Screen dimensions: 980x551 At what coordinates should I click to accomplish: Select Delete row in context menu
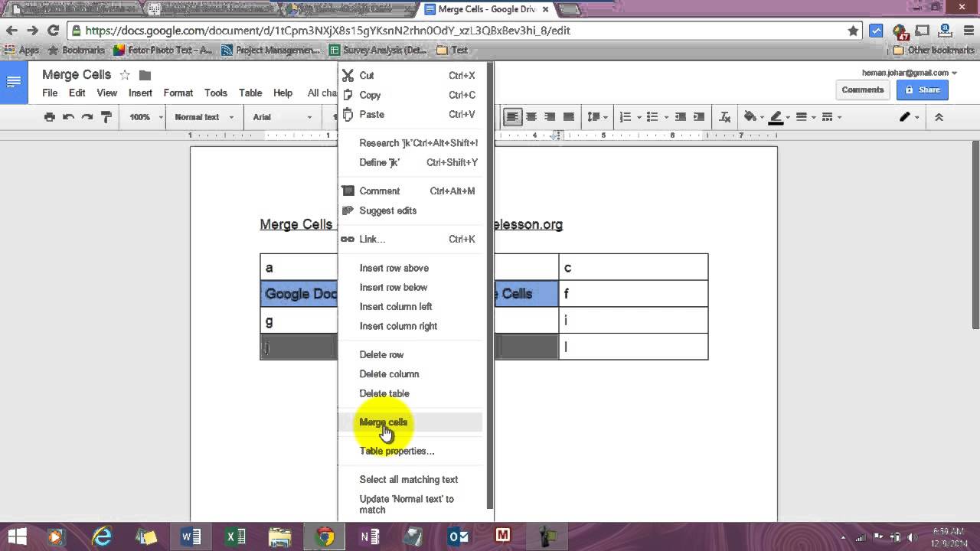[410, 354]
